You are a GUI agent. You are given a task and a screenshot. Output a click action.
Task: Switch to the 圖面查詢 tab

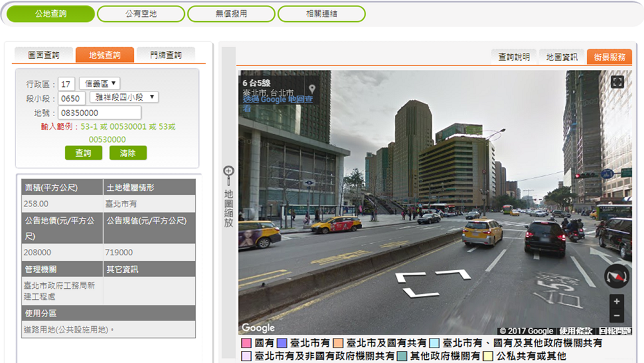[x=43, y=55]
